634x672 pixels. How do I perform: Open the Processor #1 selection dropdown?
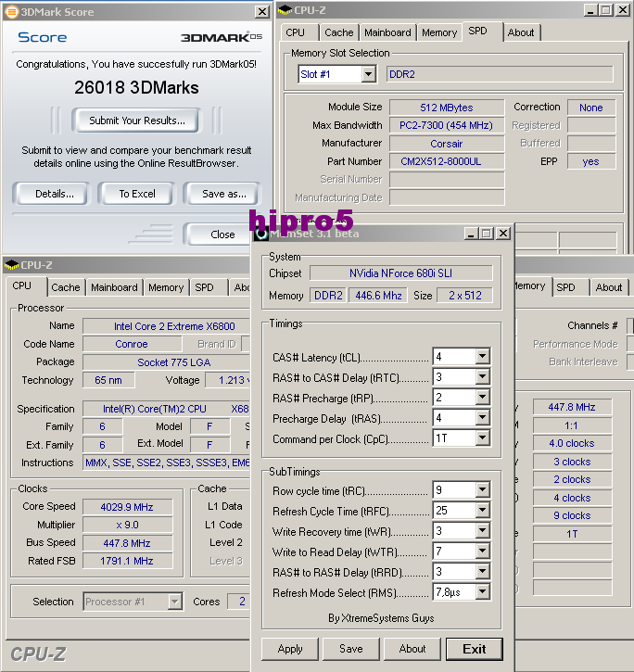174,602
